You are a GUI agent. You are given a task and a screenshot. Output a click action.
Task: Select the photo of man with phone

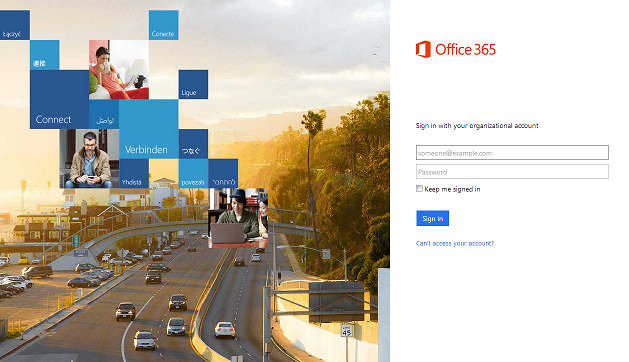pyautogui.click(x=89, y=159)
